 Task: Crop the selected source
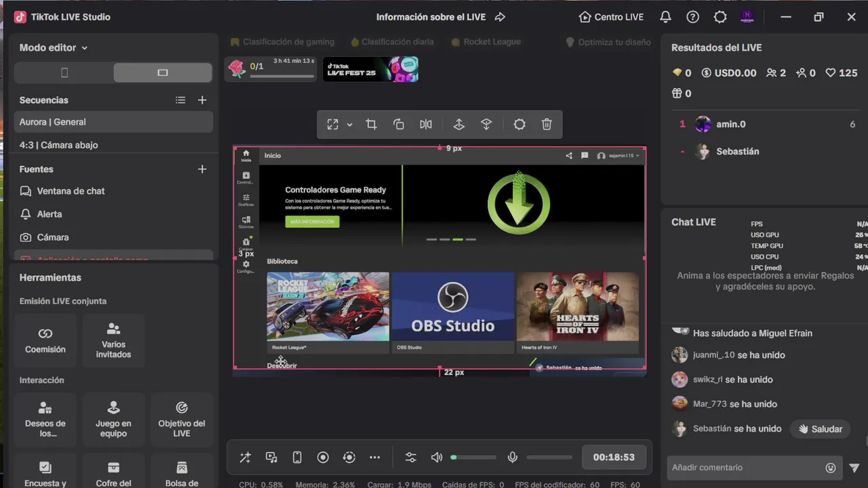click(x=371, y=124)
